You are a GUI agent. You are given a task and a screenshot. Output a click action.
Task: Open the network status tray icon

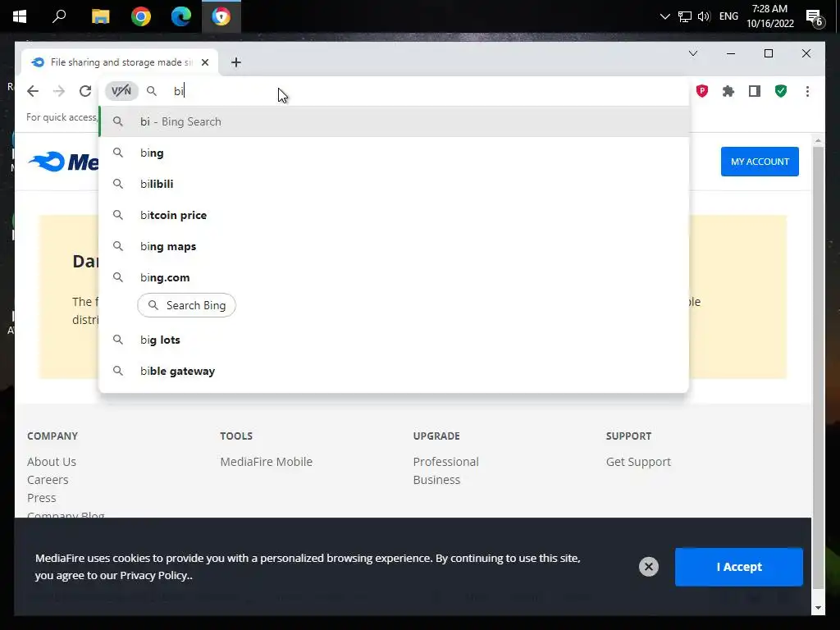click(685, 16)
